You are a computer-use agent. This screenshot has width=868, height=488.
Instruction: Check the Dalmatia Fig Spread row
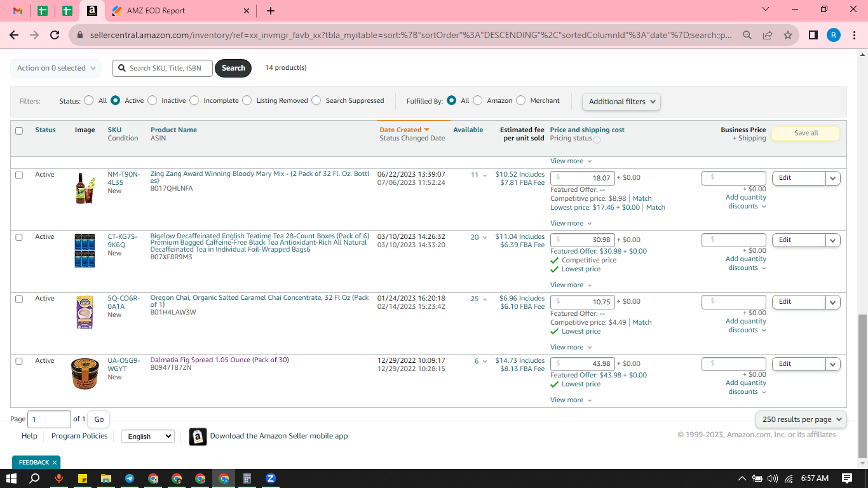19,362
